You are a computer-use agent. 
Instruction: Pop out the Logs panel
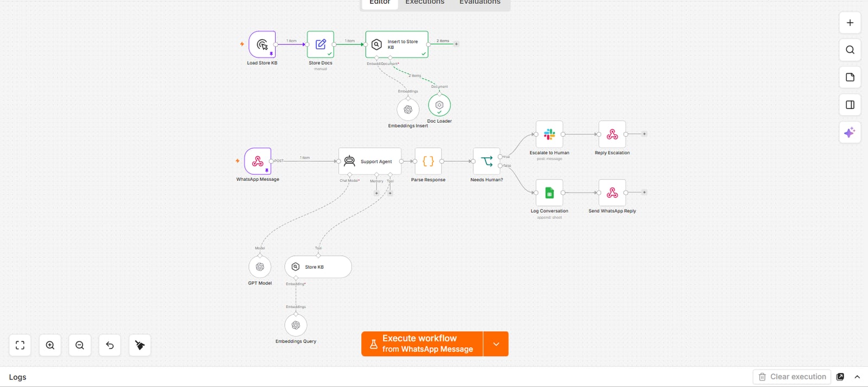click(840, 377)
